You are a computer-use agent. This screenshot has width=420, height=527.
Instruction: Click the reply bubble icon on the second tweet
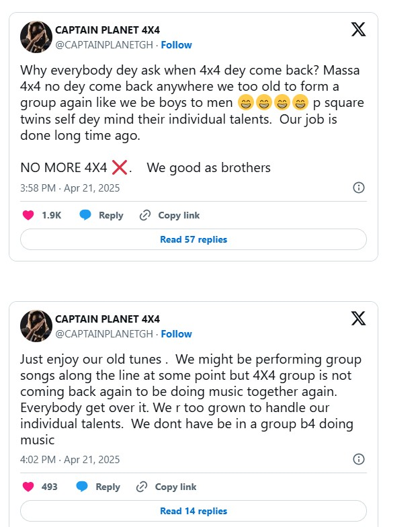point(82,487)
